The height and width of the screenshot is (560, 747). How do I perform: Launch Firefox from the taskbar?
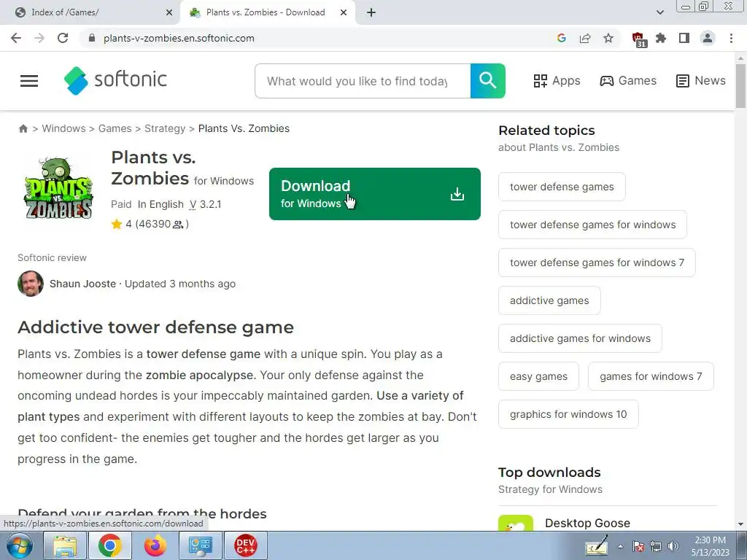coord(155,545)
